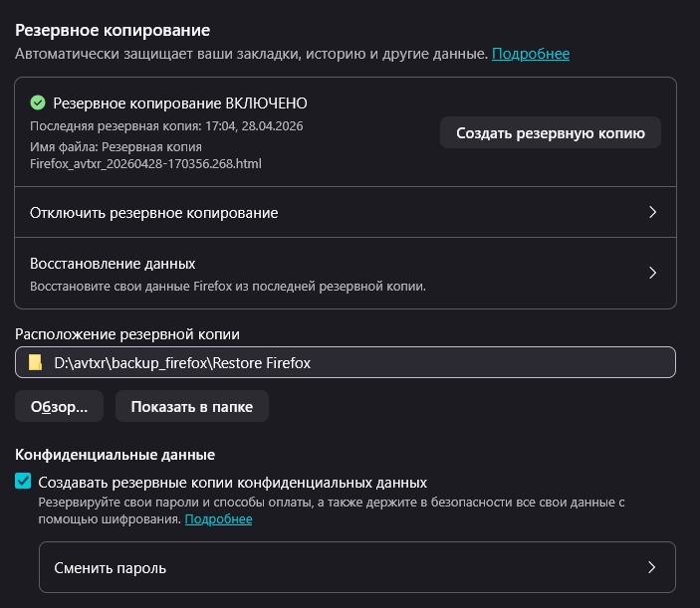Click the green backup enabled checkmark icon

click(x=38, y=102)
